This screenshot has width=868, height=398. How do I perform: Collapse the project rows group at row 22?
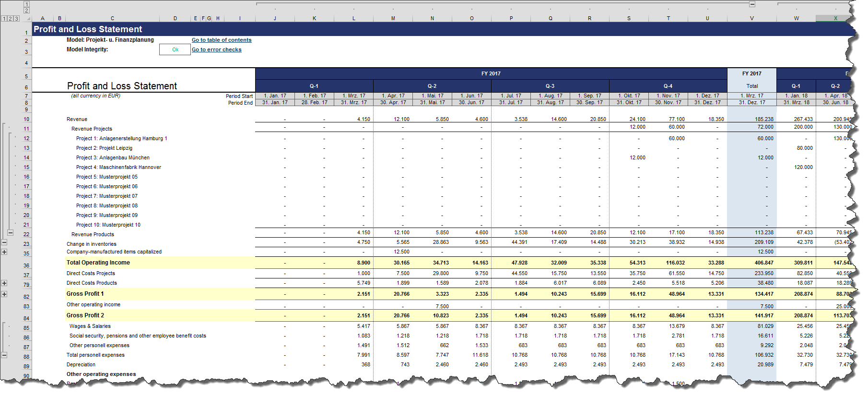click(11, 233)
